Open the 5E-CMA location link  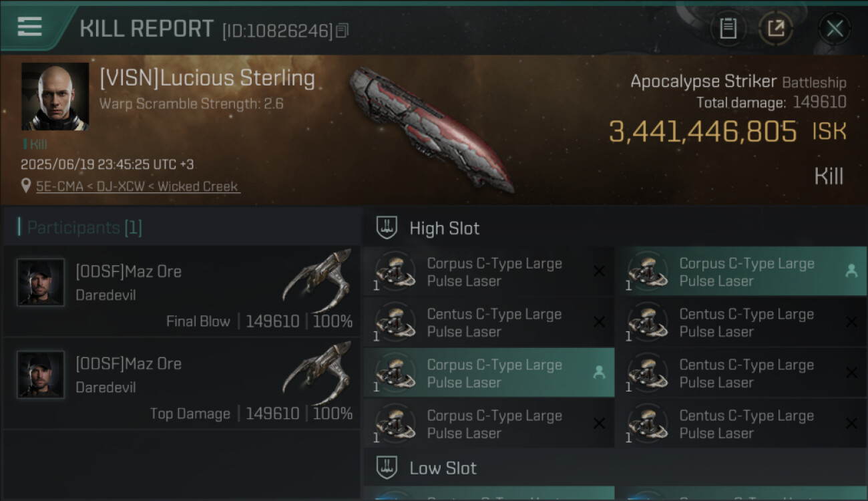click(x=138, y=186)
